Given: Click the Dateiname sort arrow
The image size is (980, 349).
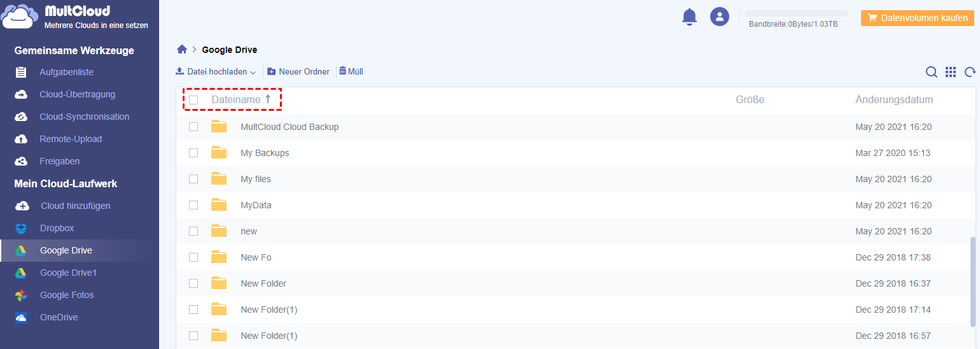Looking at the screenshot, I should click(268, 99).
